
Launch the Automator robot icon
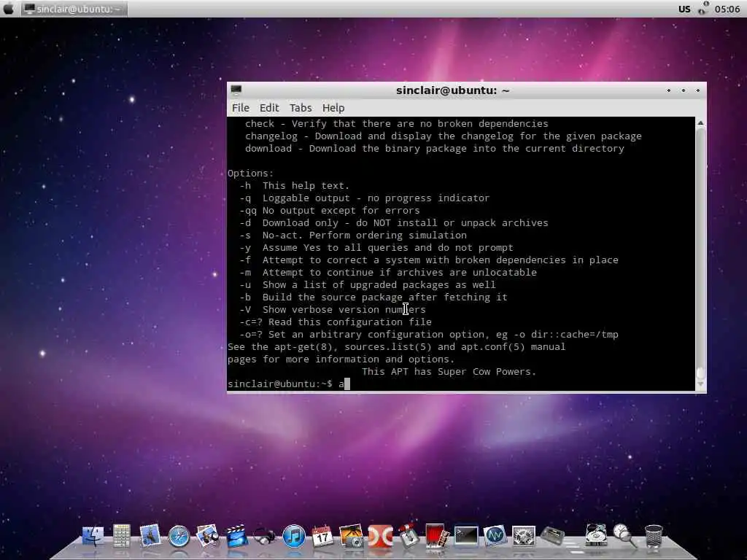pyautogui.click(x=409, y=536)
